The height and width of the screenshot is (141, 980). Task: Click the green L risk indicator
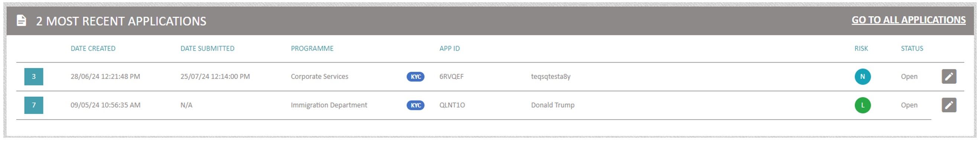863,105
